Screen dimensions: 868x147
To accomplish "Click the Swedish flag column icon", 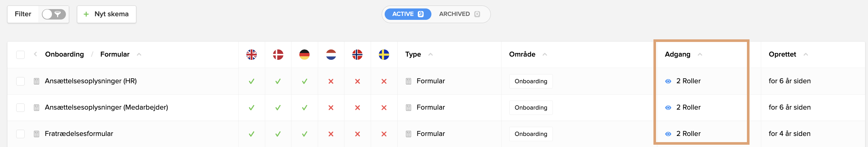I will (x=384, y=54).
